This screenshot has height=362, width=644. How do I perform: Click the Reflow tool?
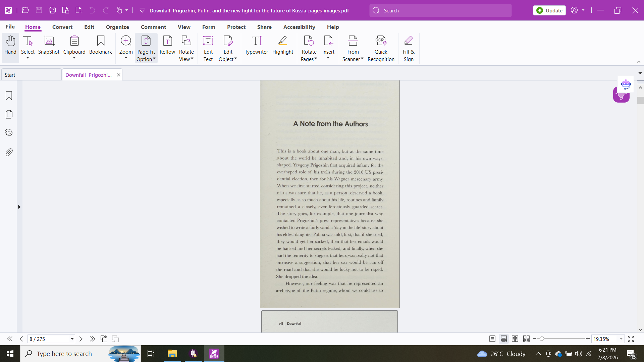167,45
